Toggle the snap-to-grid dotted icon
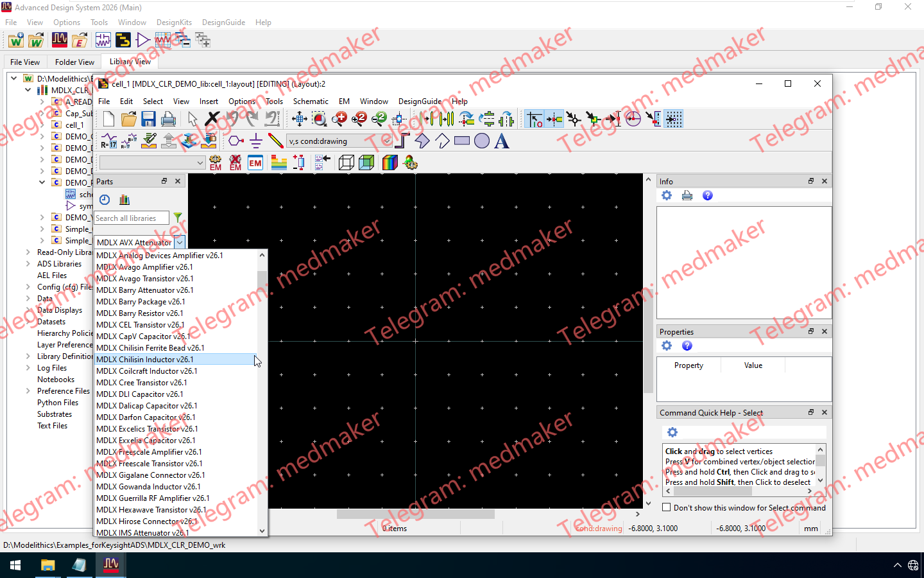 [x=674, y=119]
